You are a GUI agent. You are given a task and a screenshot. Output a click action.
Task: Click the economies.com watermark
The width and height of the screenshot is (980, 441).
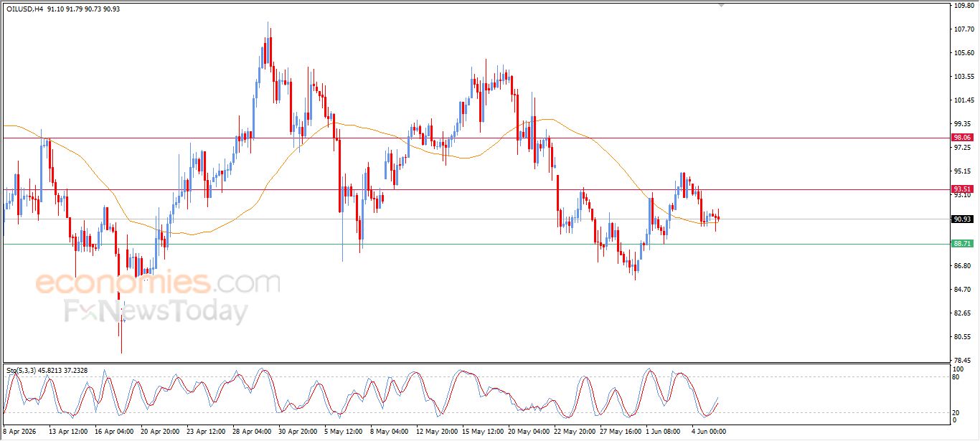(x=158, y=283)
